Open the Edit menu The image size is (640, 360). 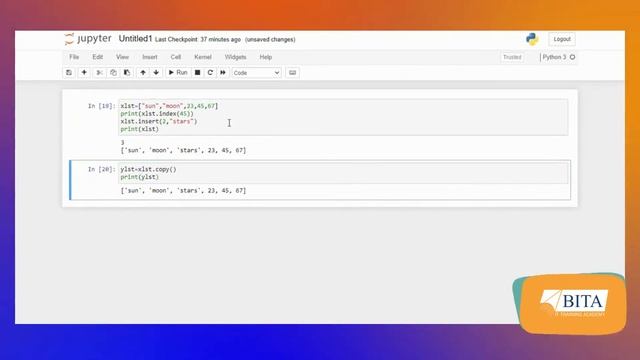point(98,57)
